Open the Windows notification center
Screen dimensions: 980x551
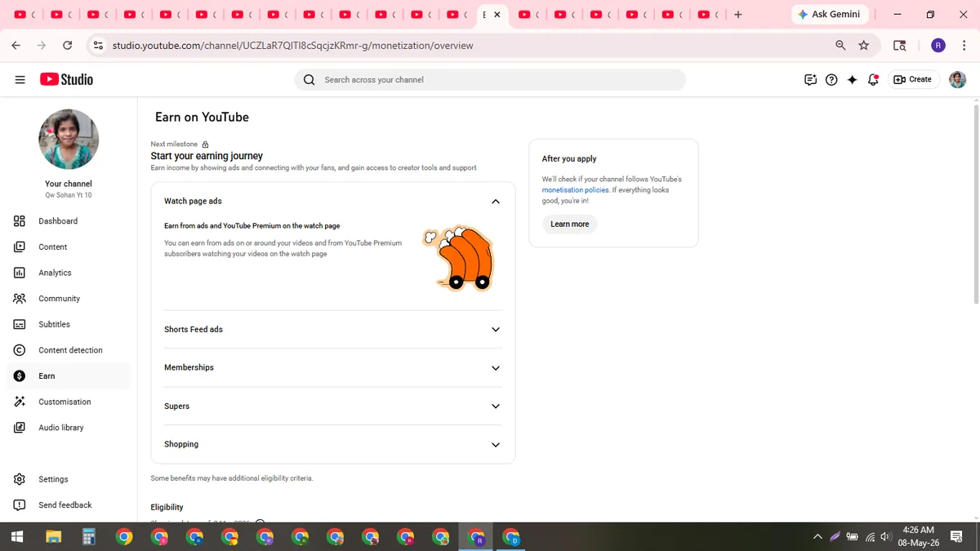(956, 536)
